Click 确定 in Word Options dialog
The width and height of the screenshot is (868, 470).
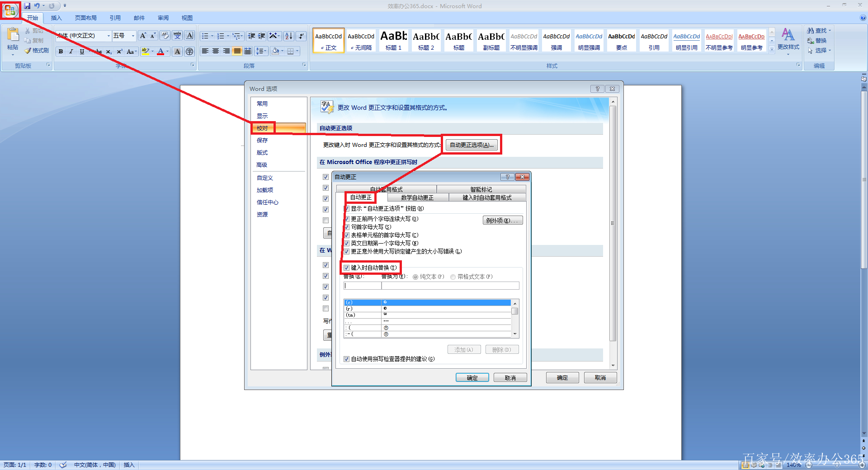562,377
